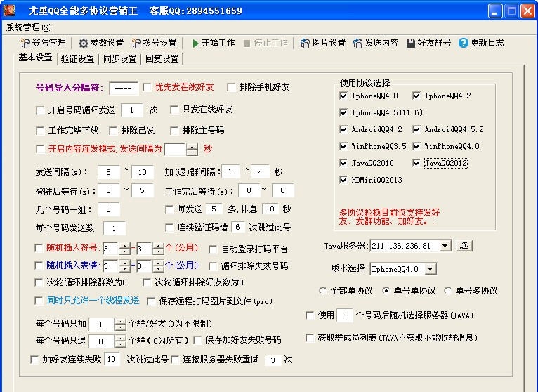Enable 次轮循环排除群数为0 checkbox
The width and height of the screenshot is (538, 392).
point(39,282)
